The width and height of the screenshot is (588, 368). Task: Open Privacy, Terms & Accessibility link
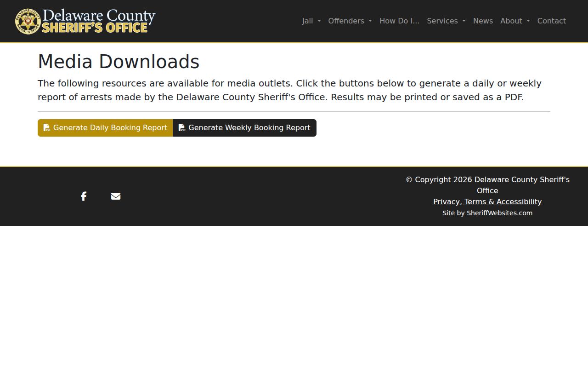[487, 202]
